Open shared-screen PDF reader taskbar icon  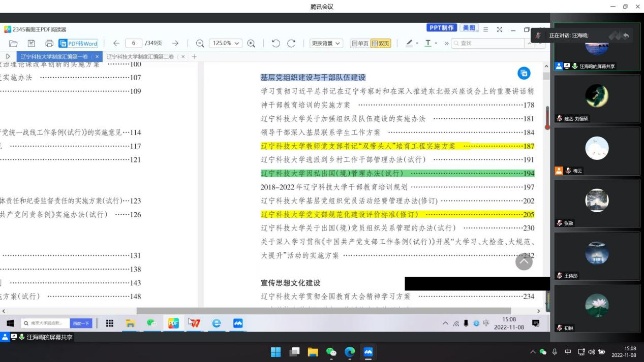(x=173, y=323)
